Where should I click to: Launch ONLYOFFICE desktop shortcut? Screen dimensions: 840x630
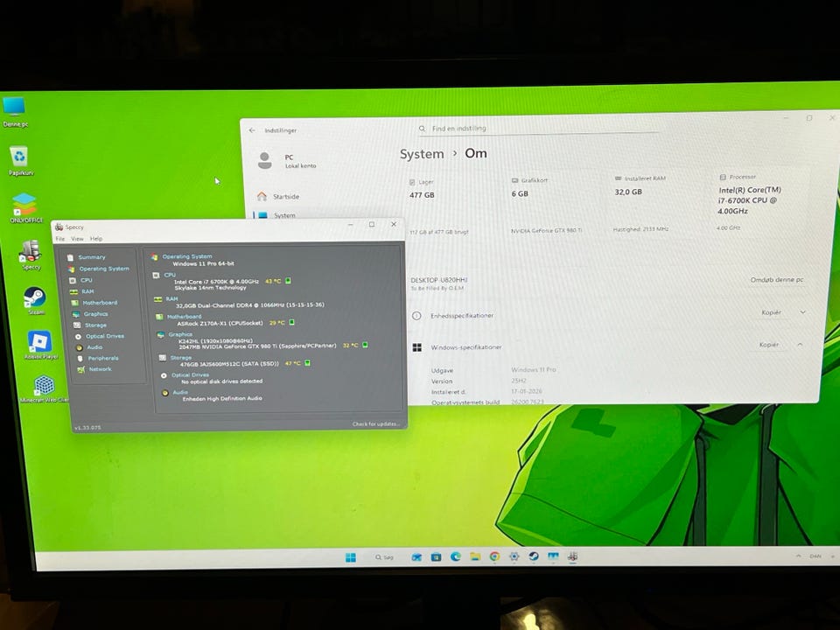[x=25, y=208]
